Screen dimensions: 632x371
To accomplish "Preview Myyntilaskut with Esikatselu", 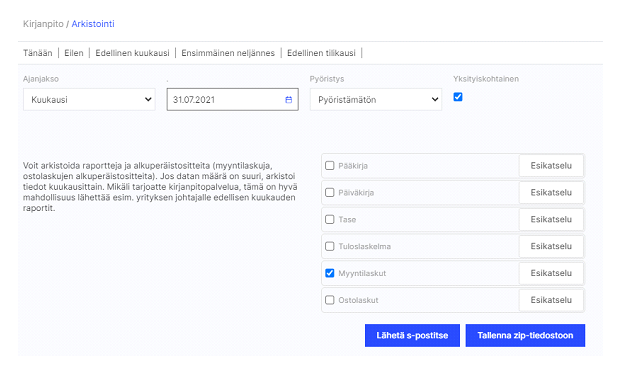I will (x=551, y=273).
